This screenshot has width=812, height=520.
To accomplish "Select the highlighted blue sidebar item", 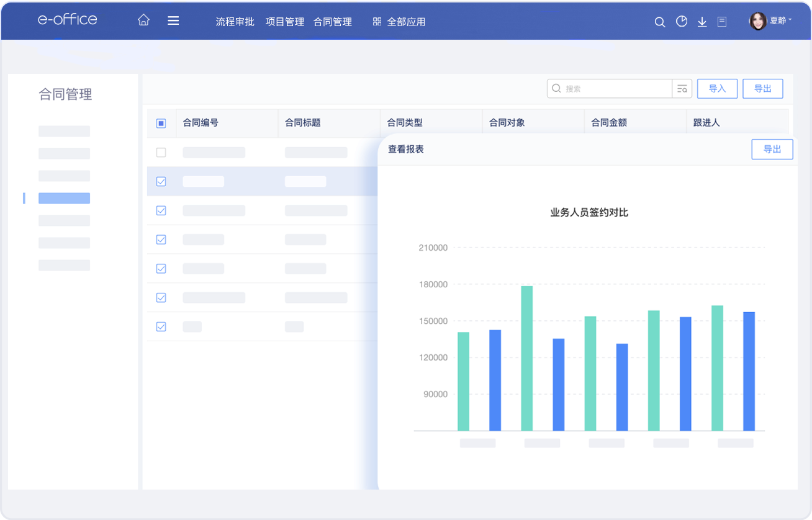I will pos(64,198).
